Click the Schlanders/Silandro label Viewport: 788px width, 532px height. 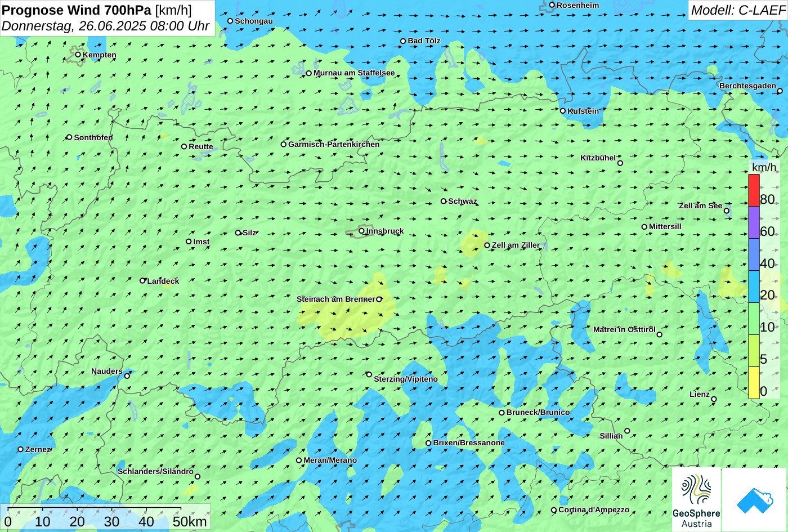coord(155,471)
